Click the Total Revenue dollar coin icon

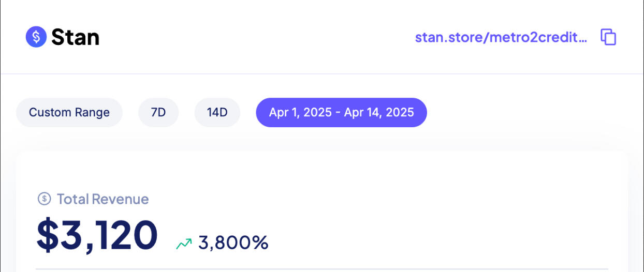point(45,199)
